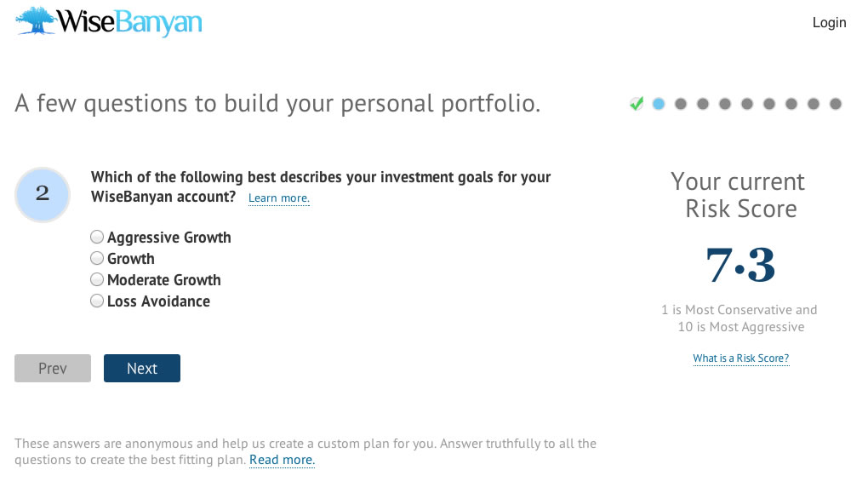Go back with the Prev button

53,369
